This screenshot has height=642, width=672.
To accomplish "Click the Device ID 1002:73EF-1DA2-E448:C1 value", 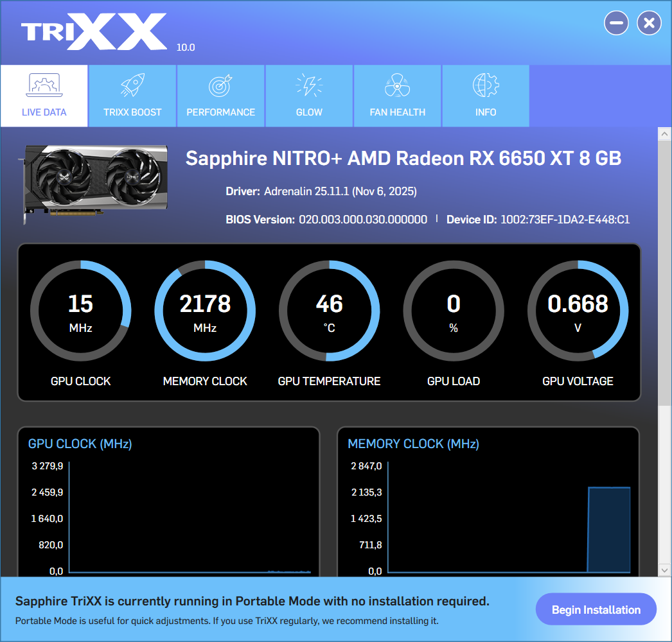I will [x=565, y=220].
